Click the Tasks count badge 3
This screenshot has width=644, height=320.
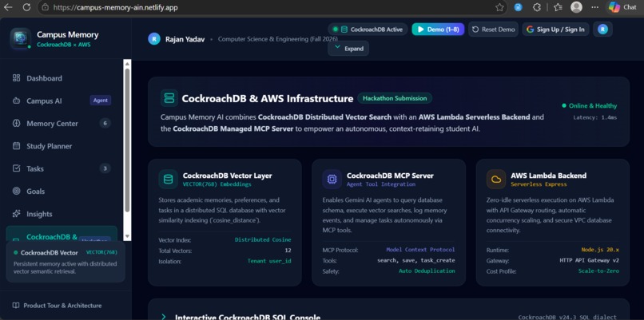point(105,168)
